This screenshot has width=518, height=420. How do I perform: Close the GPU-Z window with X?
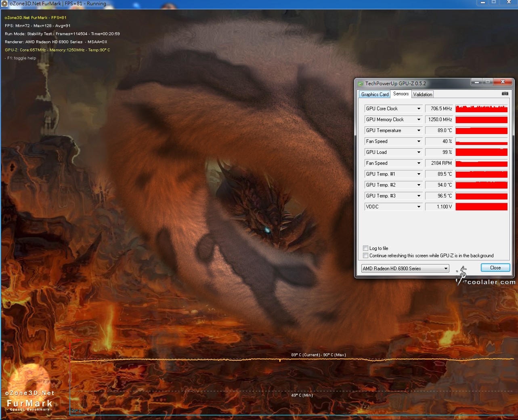coord(503,82)
